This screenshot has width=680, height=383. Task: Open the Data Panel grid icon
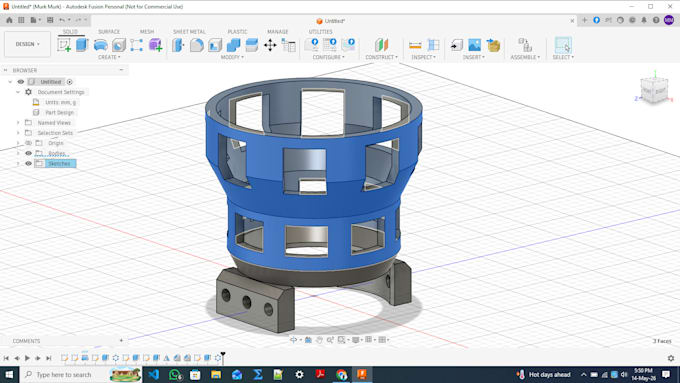coord(21,20)
